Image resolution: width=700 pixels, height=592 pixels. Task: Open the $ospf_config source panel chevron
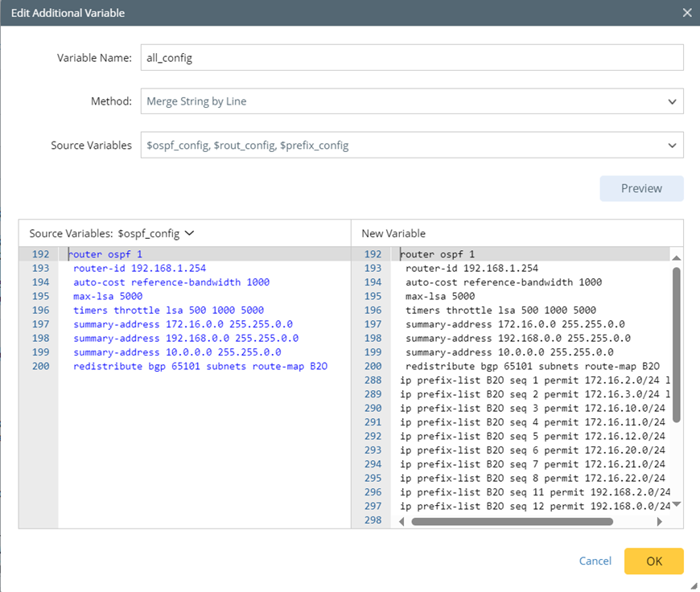click(190, 233)
